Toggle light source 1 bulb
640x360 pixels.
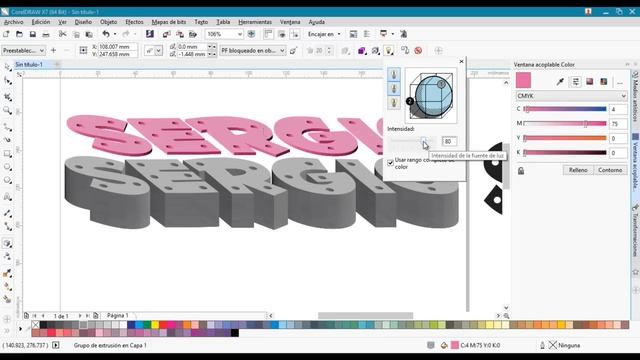(x=394, y=74)
